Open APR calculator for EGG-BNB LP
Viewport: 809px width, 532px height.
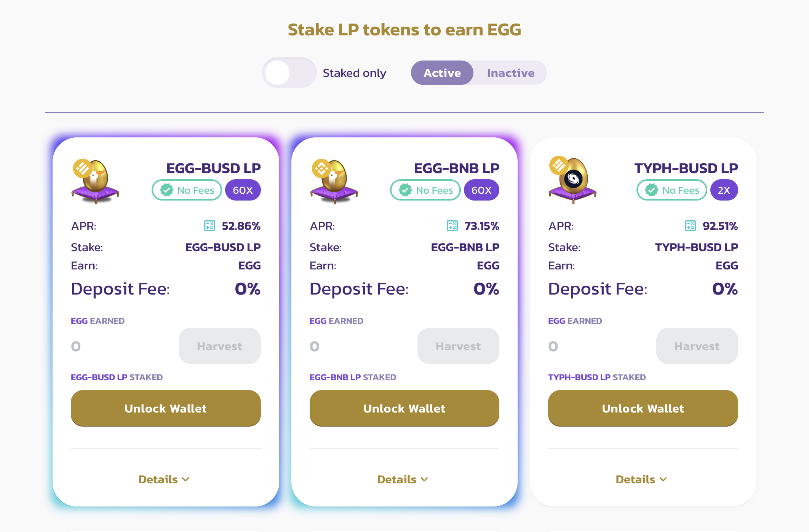click(x=452, y=226)
